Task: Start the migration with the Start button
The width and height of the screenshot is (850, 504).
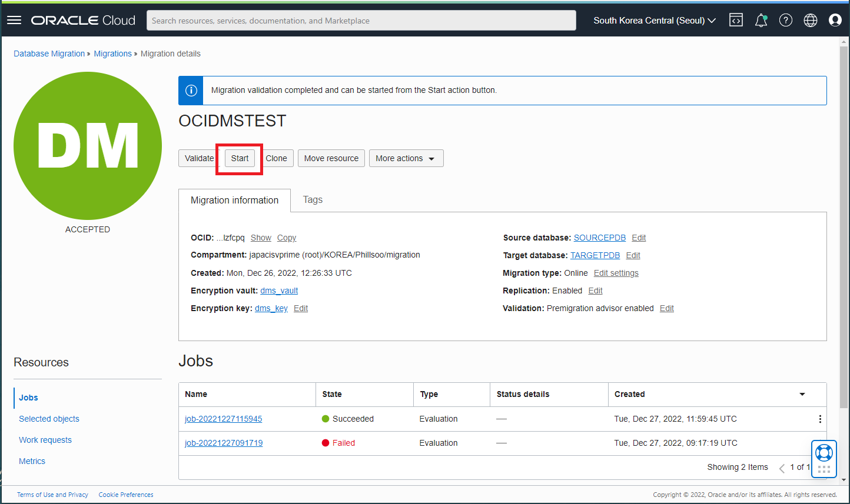Action: pyautogui.click(x=240, y=158)
